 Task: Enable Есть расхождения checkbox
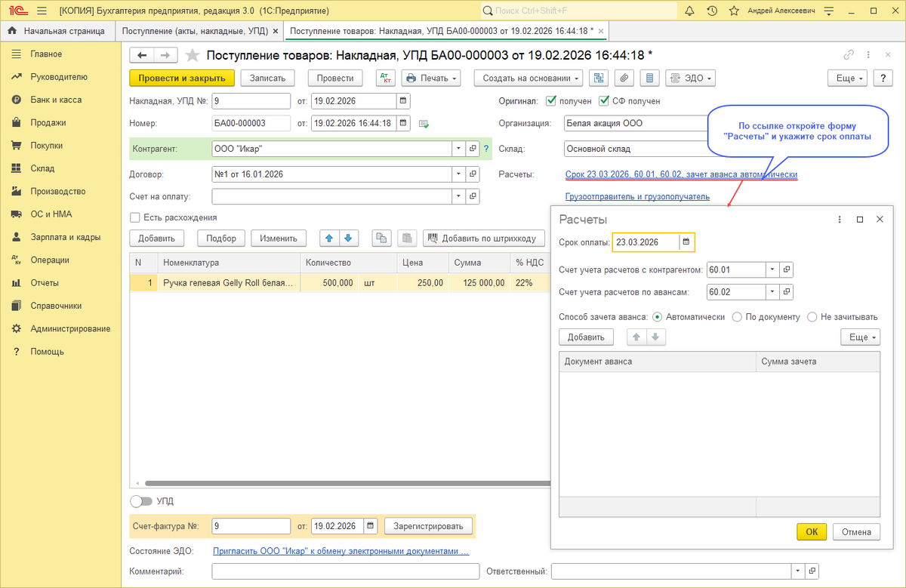pyautogui.click(x=135, y=217)
